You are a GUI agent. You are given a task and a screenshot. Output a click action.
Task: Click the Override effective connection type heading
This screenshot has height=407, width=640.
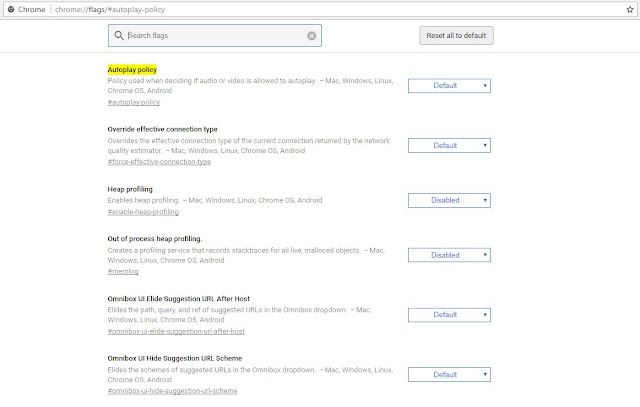coord(162,129)
